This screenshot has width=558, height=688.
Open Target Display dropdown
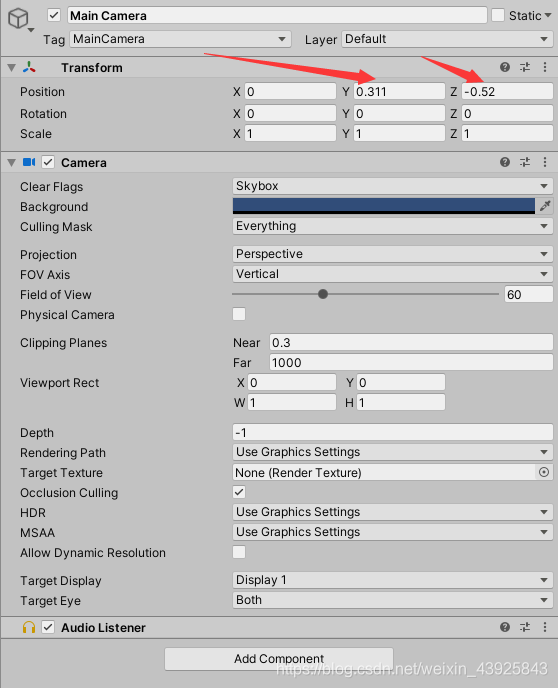(x=393, y=580)
